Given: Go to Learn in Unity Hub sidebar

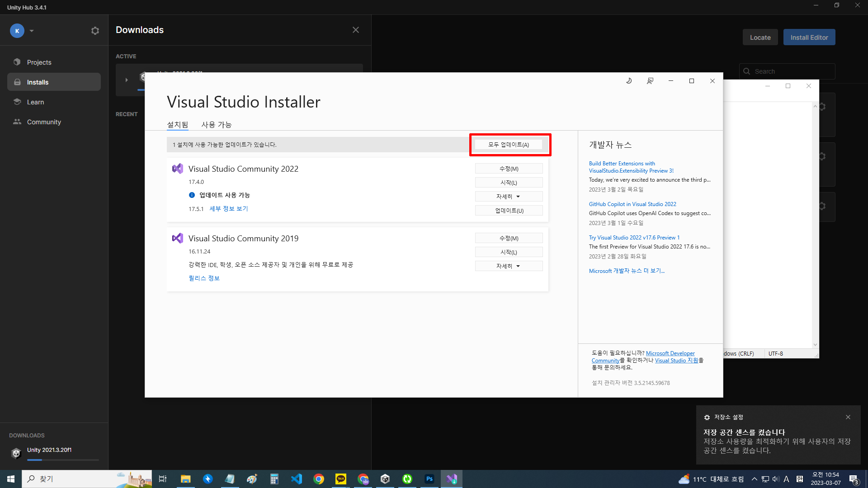Looking at the screenshot, I should (x=54, y=102).
